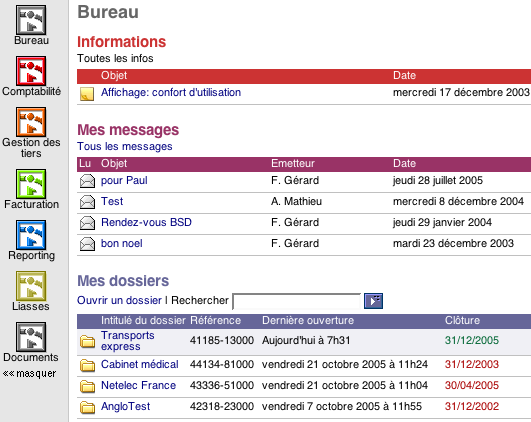The width and height of the screenshot is (531, 422).
Task: Click the folder icon for Cabinet médical
Action: [87, 365]
